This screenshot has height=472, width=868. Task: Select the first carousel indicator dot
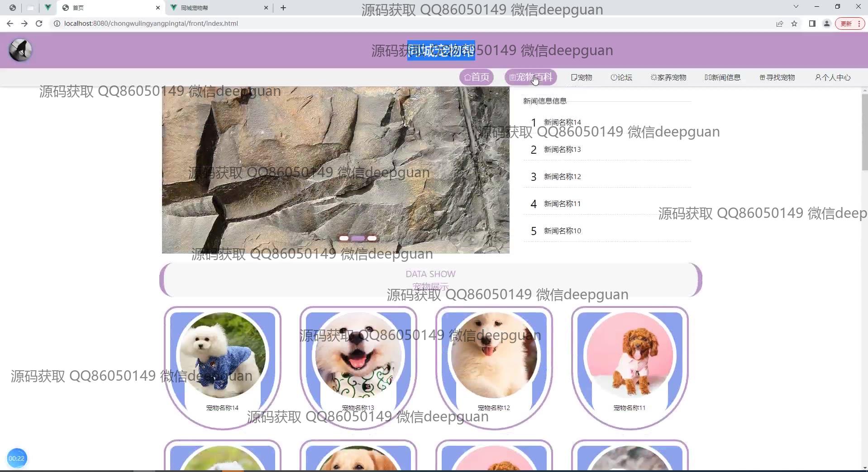click(x=344, y=238)
